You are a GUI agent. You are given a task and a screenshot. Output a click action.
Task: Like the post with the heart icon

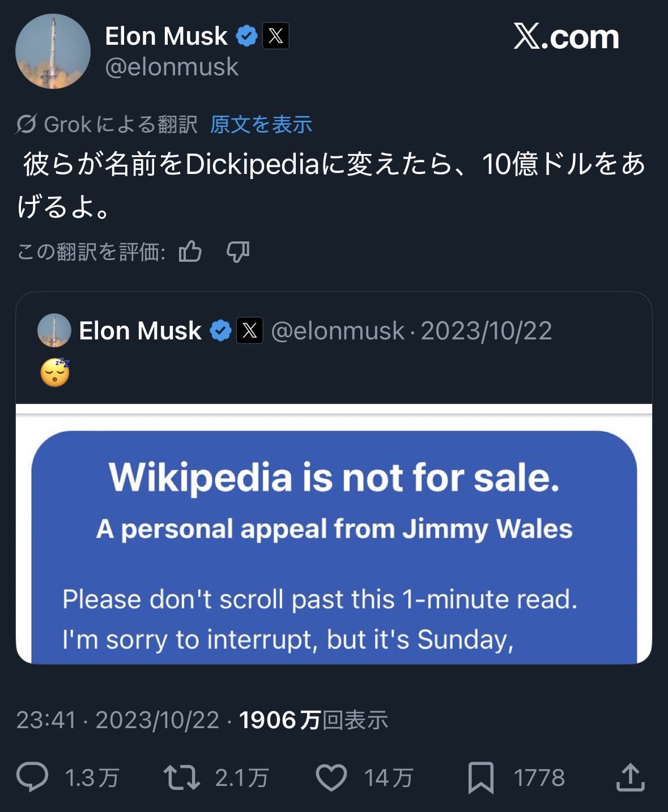coord(331,777)
